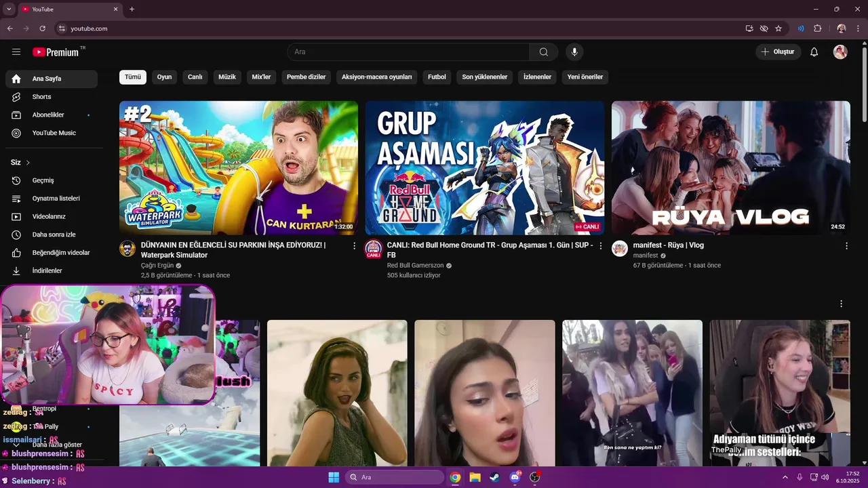Bookmark this page with the star

(778, 28)
